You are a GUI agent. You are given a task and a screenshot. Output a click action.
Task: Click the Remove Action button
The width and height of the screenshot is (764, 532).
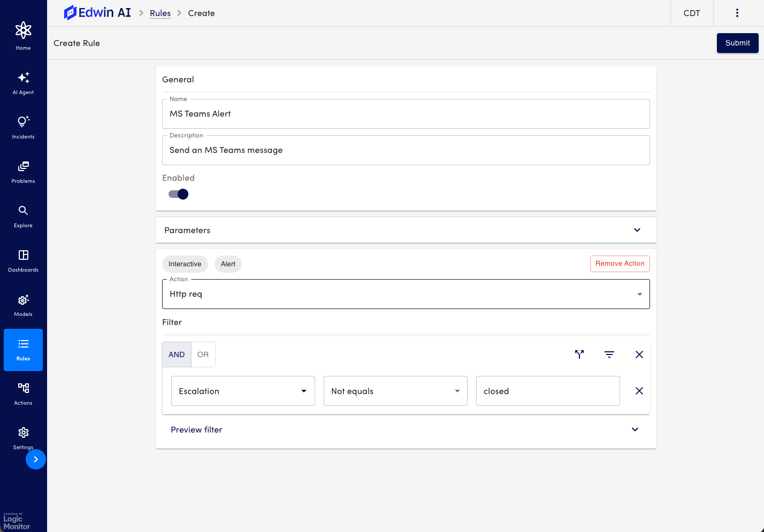tap(620, 264)
